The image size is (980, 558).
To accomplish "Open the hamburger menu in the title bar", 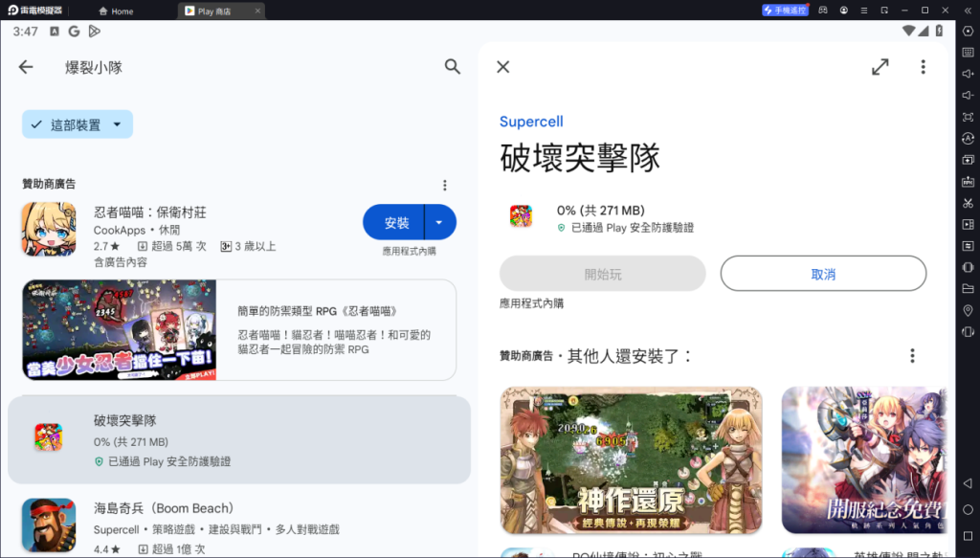I will pos(864,10).
